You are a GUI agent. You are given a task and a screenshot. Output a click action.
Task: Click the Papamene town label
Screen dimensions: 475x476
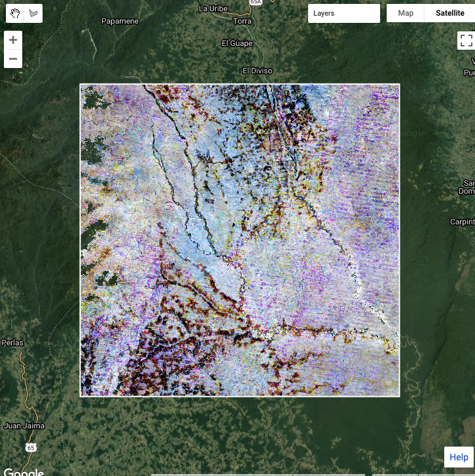120,21
